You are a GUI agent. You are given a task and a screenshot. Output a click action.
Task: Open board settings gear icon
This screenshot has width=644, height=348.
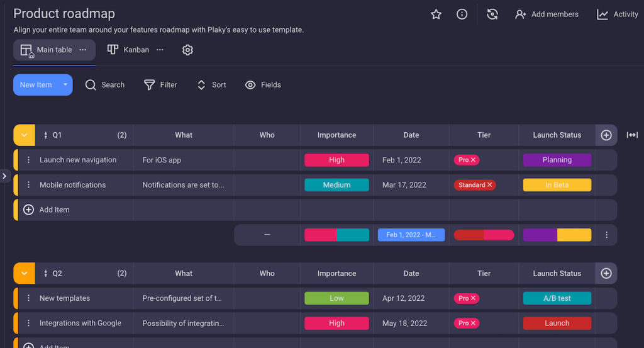point(187,50)
